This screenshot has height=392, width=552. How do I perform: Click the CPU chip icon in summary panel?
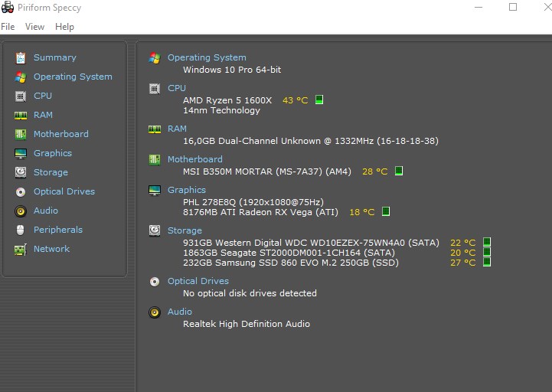point(155,88)
